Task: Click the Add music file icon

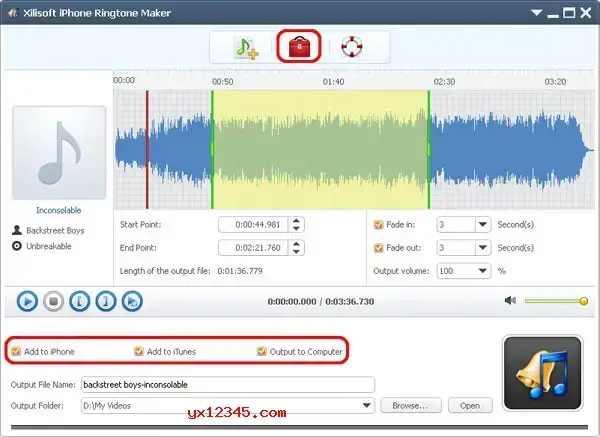Action: coord(247,47)
